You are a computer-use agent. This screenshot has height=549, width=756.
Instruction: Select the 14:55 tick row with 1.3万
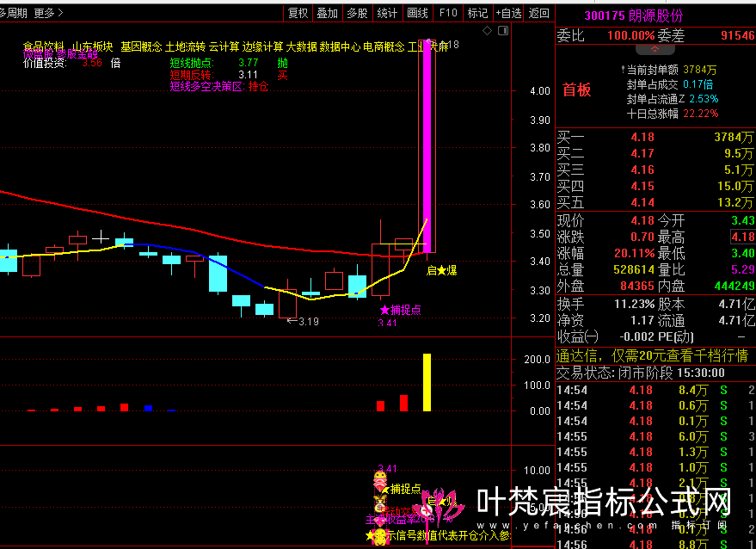click(x=655, y=452)
